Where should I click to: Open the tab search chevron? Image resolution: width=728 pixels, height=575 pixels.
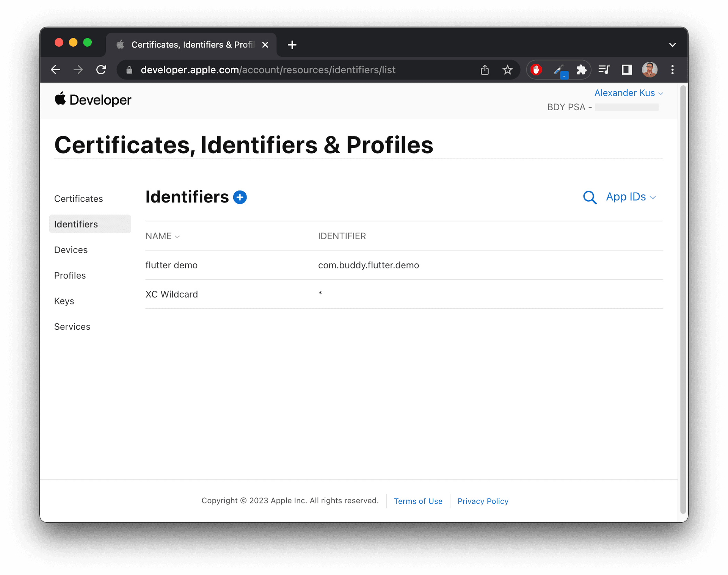point(672,45)
